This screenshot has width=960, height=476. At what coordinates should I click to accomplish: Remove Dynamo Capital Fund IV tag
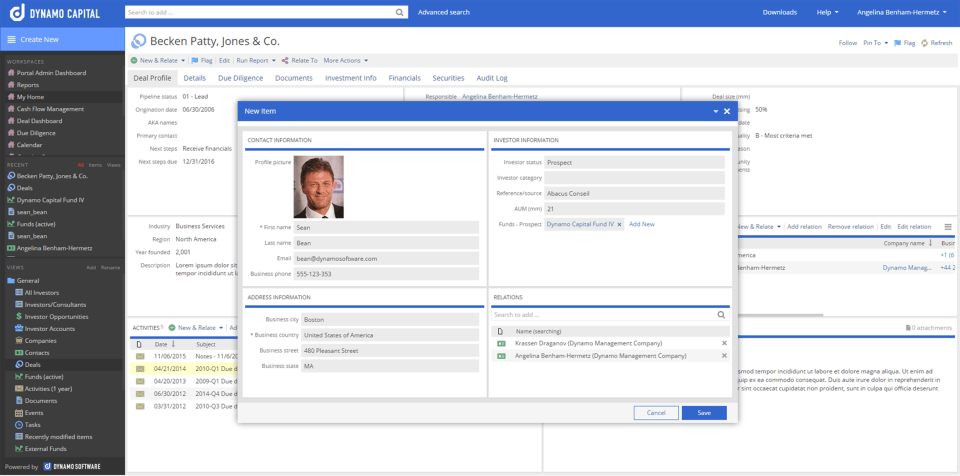coord(619,225)
